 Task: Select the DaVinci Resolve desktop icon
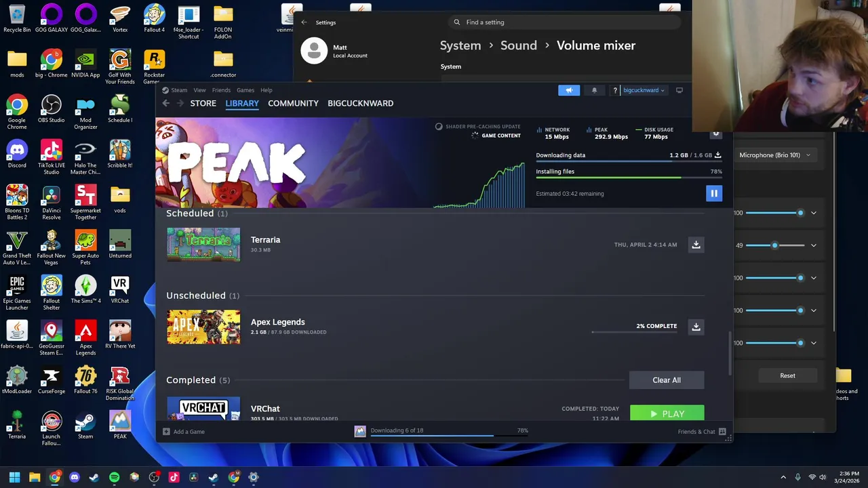[x=52, y=202]
